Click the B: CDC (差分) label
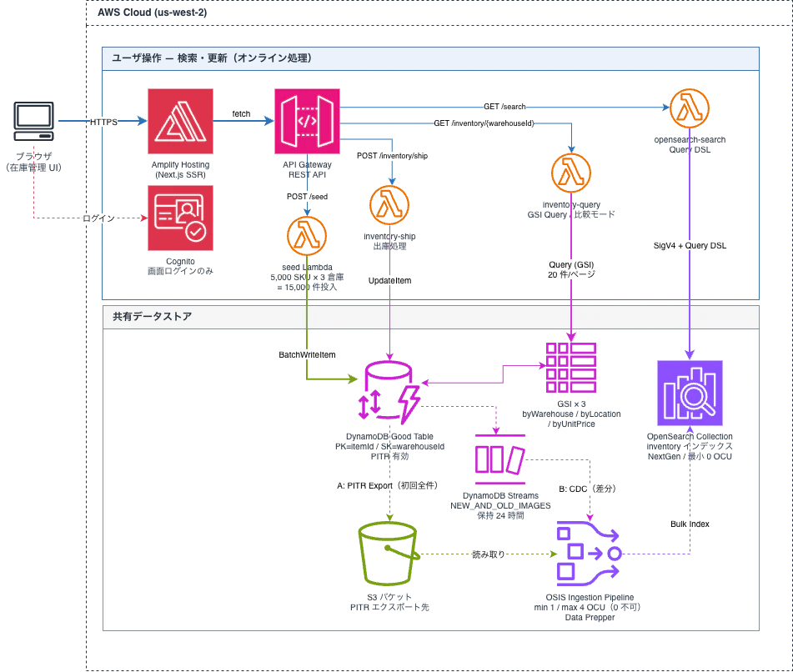793x672 pixels. pos(587,489)
